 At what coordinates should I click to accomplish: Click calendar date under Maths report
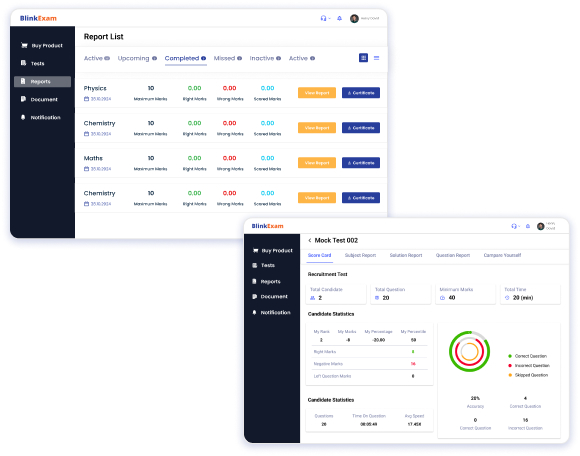pos(97,169)
